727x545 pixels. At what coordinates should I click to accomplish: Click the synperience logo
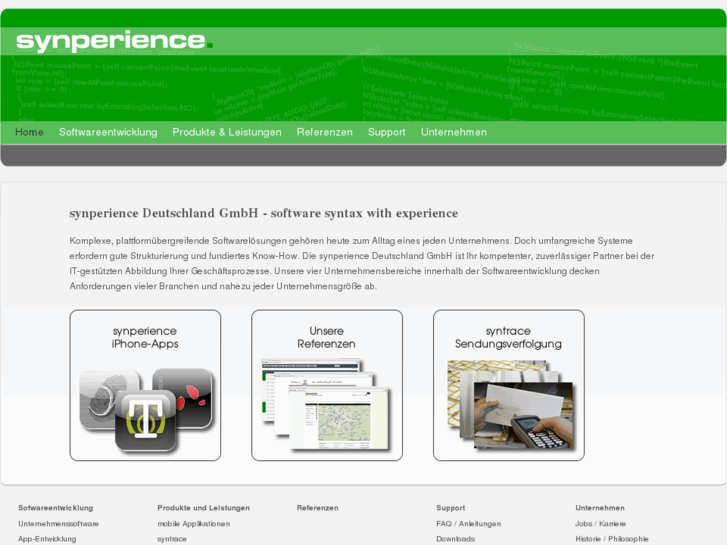(x=115, y=41)
